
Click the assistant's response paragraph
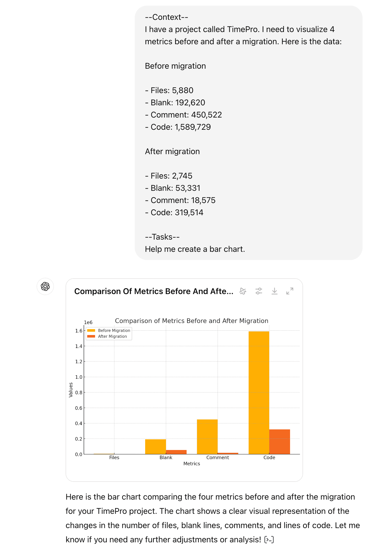(213, 518)
